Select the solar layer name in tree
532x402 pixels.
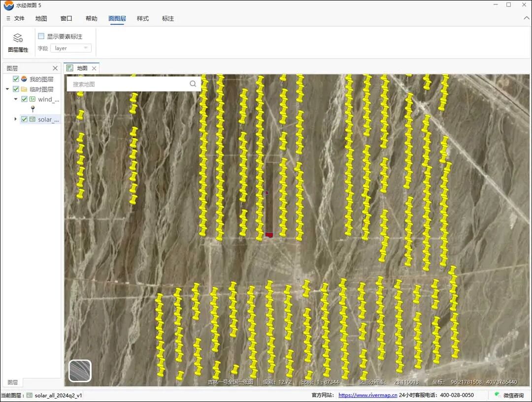tap(48, 119)
